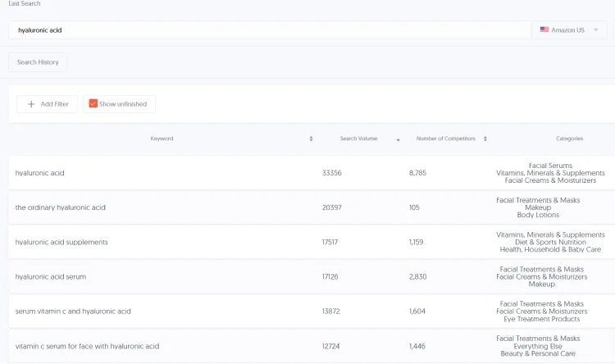Click competitors value 8,785
The image size is (615, 364).
coord(417,173)
